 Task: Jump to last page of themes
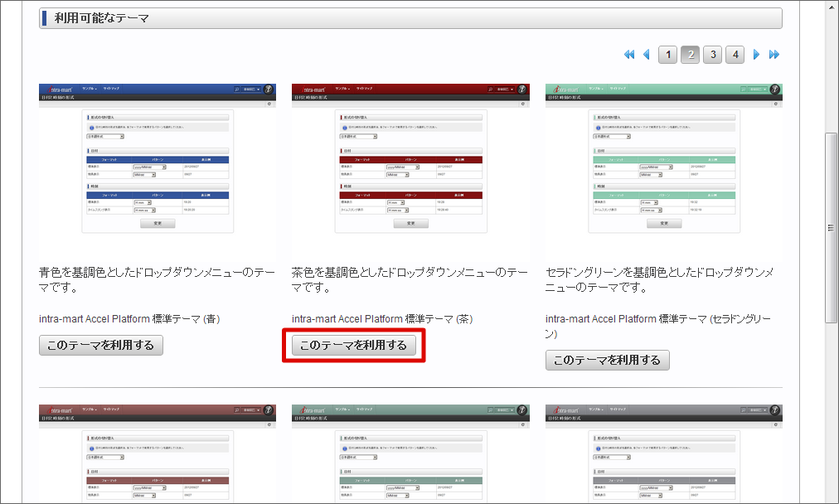(x=774, y=55)
